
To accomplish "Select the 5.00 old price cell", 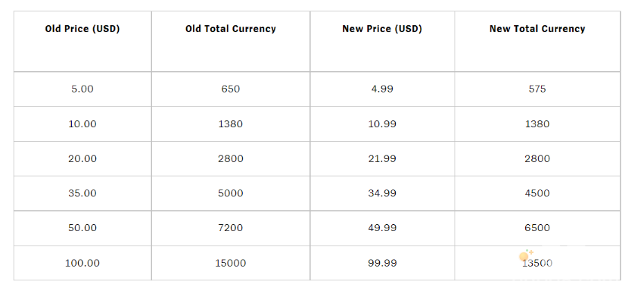I will pos(82,89).
